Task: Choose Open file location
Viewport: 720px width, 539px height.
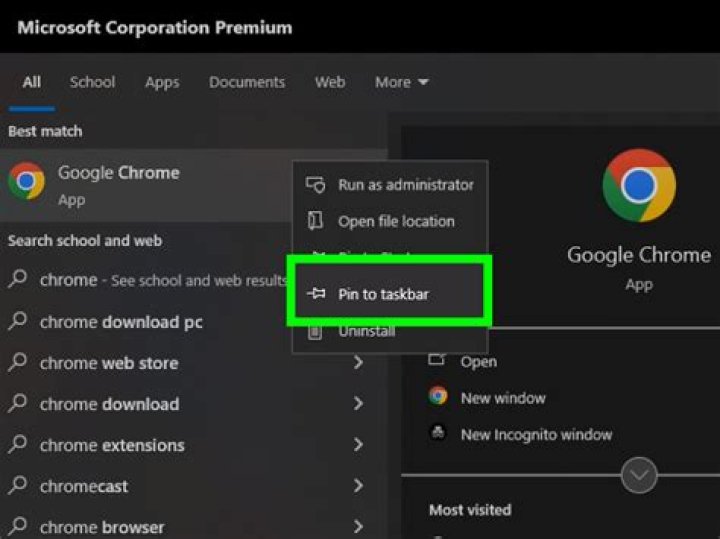Action: (x=390, y=221)
